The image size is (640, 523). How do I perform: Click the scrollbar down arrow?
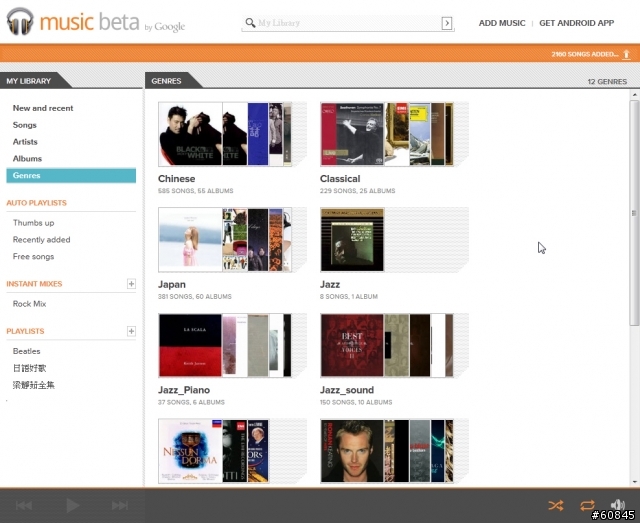click(634, 482)
